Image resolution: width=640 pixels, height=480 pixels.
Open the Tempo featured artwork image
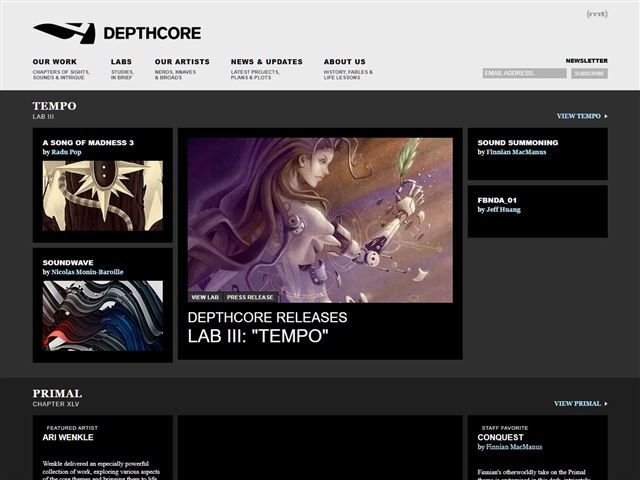click(320, 220)
